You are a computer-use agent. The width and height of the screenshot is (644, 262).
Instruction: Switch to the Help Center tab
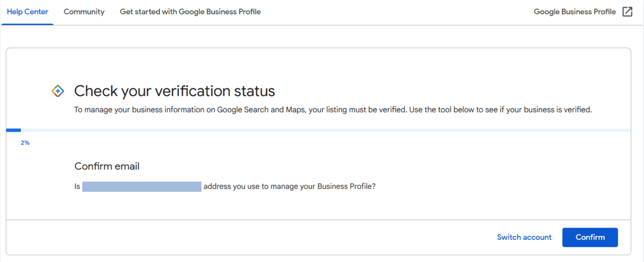[x=27, y=12]
